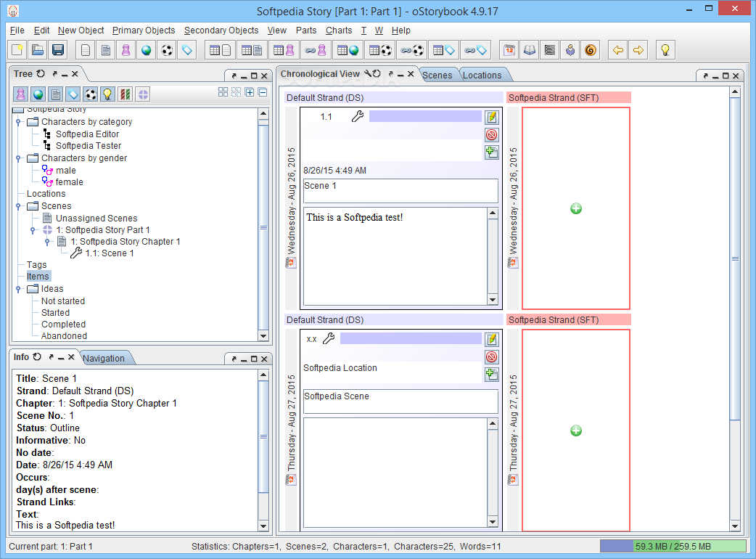Click the calendar chronological view toolbar icon
756x559 pixels.
click(x=509, y=49)
